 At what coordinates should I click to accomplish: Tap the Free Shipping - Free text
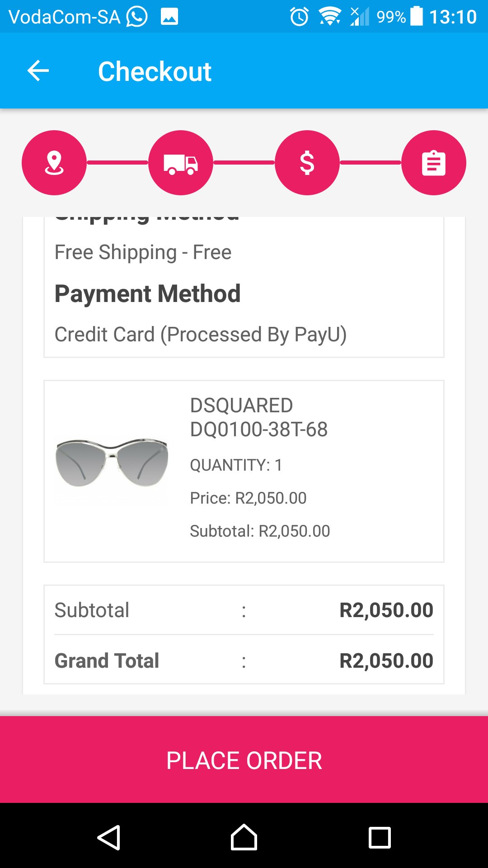[143, 252]
